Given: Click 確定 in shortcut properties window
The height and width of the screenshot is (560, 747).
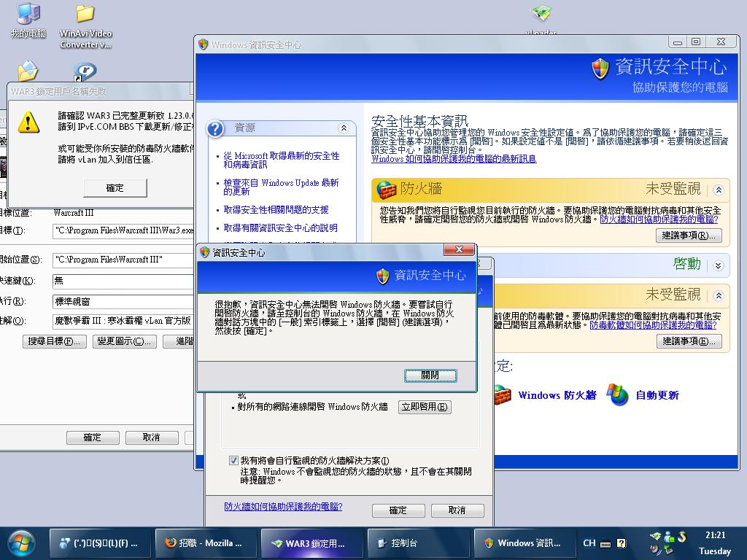Looking at the screenshot, I should 93,437.
